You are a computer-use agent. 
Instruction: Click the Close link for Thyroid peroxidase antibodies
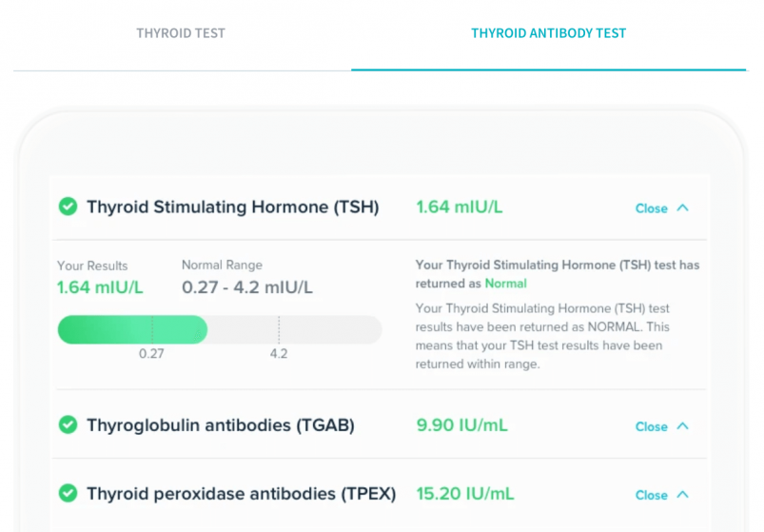[651, 495]
